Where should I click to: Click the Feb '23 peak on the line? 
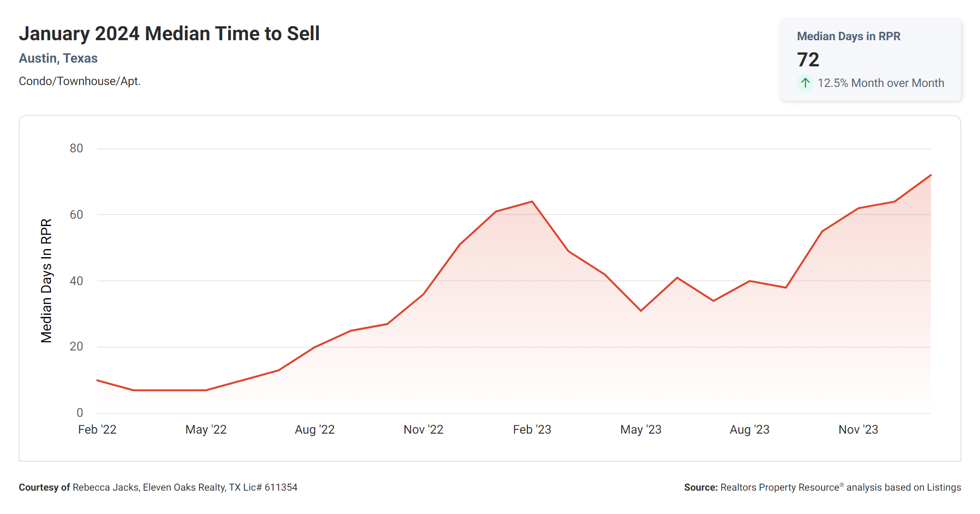pos(532,202)
